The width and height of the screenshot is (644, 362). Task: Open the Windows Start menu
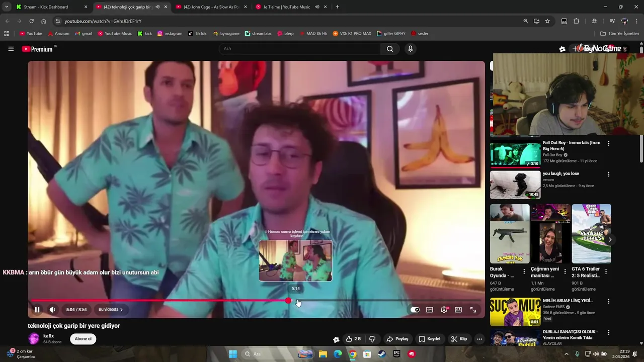[x=233, y=354]
